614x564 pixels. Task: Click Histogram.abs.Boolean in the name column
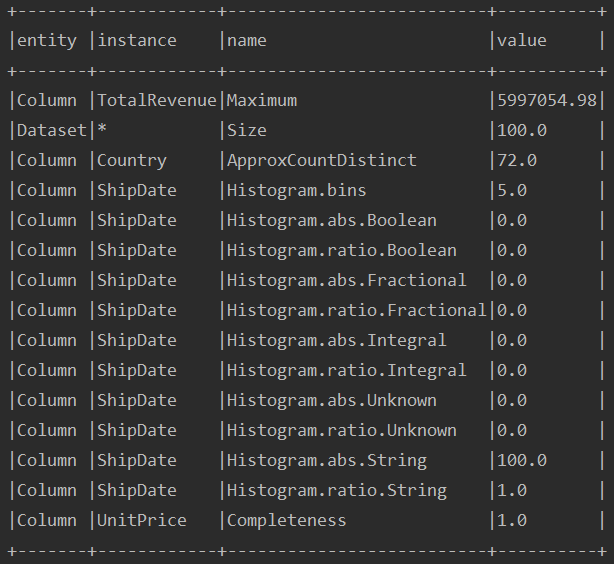[332, 221]
